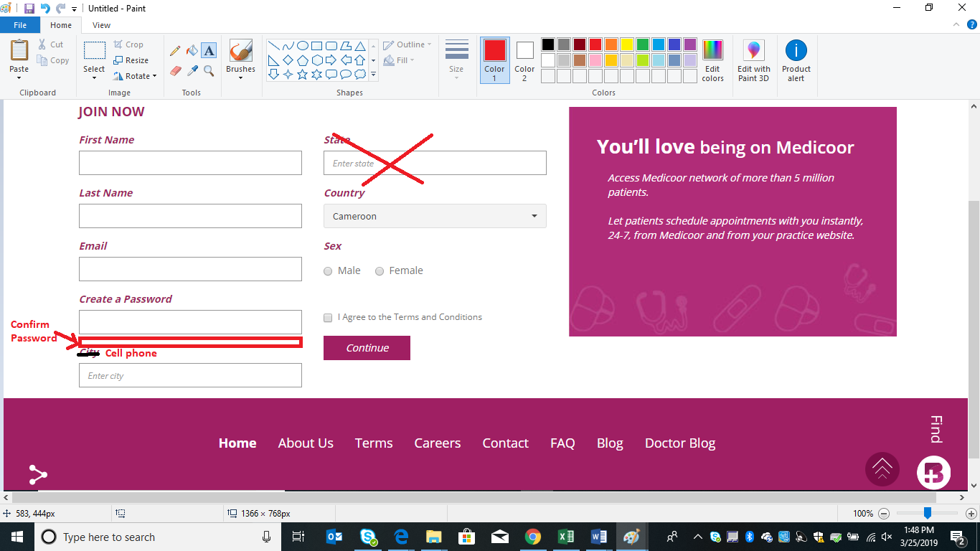
Task: Open Excel from the taskbar
Action: pos(565,537)
